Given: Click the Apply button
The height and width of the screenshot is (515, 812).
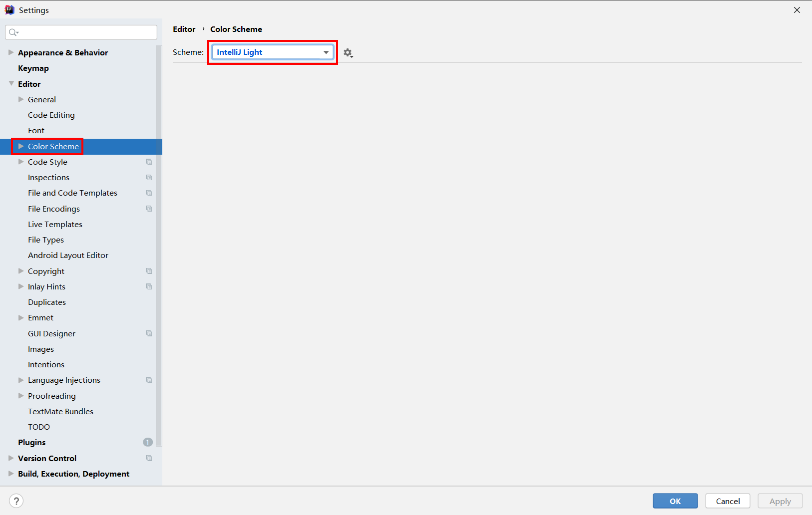Looking at the screenshot, I should (x=780, y=501).
